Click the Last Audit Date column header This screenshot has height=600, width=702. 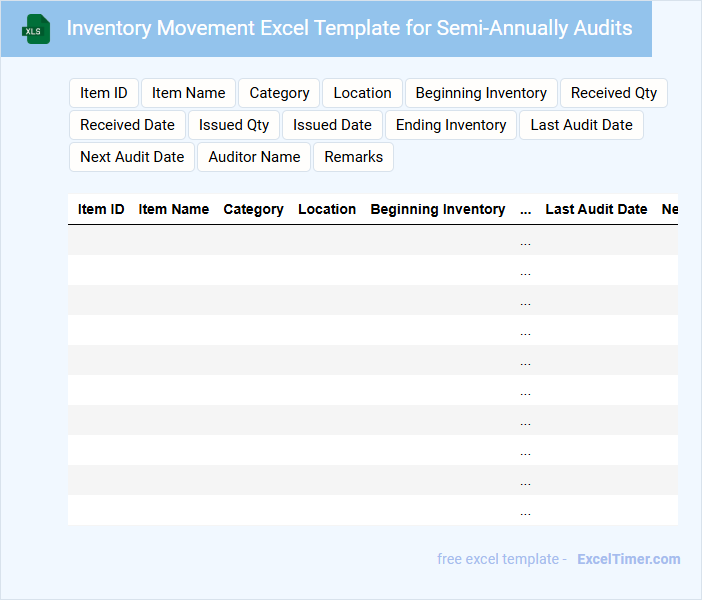(x=596, y=210)
